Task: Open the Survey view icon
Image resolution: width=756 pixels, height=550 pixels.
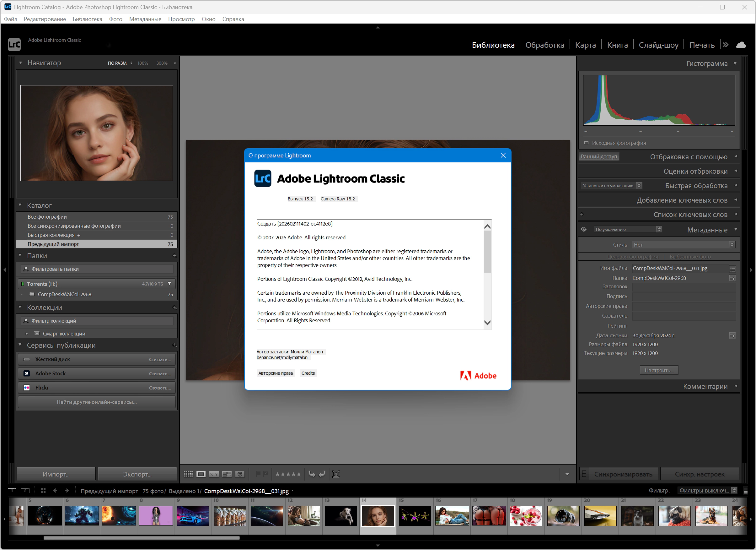Action: pos(227,474)
